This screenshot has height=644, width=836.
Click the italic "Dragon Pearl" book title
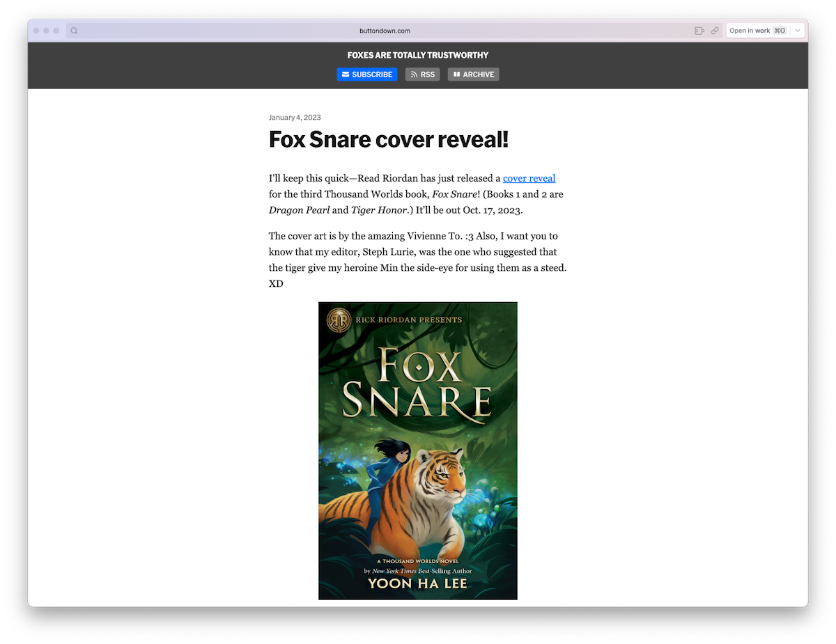(300, 210)
